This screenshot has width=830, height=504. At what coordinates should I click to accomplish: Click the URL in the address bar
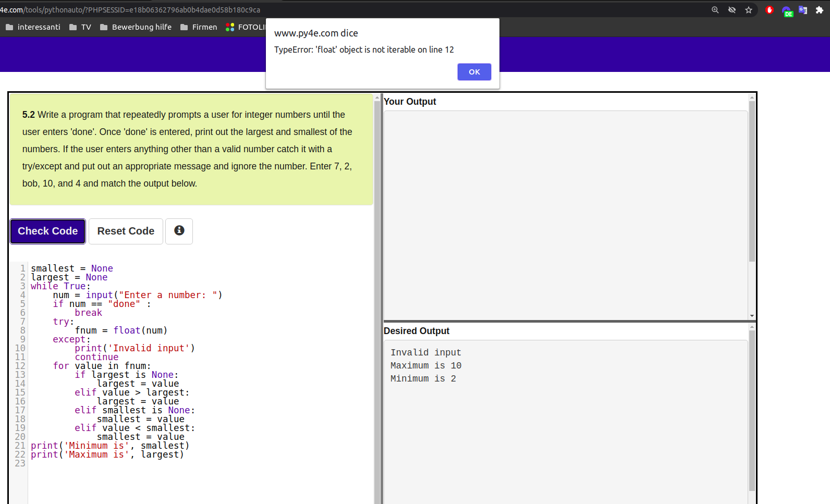[130, 10]
